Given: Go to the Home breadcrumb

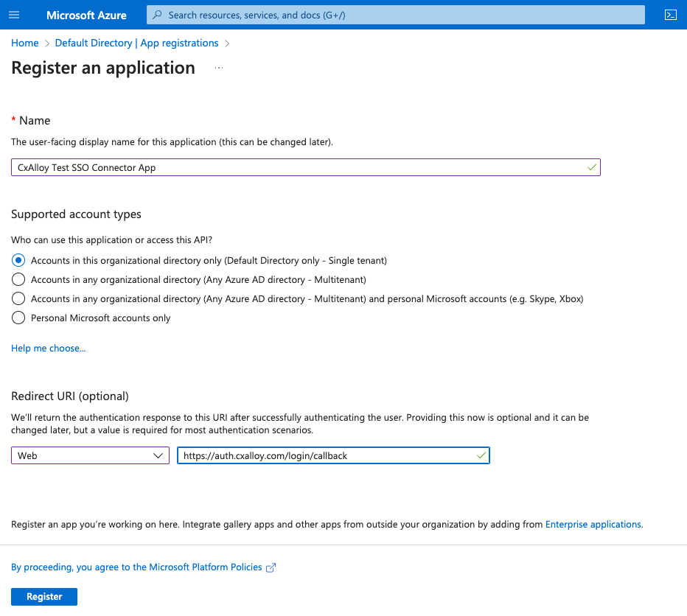Looking at the screenshot, I should tap(25, 43).
